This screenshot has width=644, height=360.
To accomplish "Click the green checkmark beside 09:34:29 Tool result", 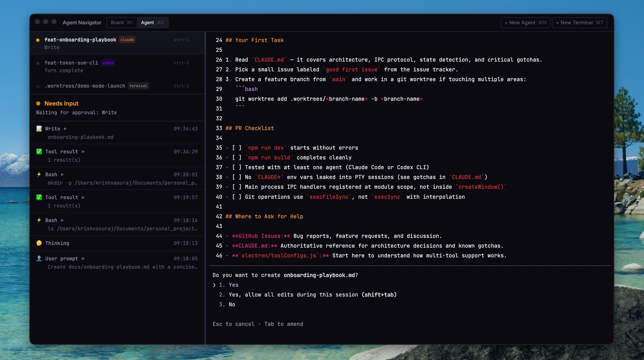I will tap(39, 151).
